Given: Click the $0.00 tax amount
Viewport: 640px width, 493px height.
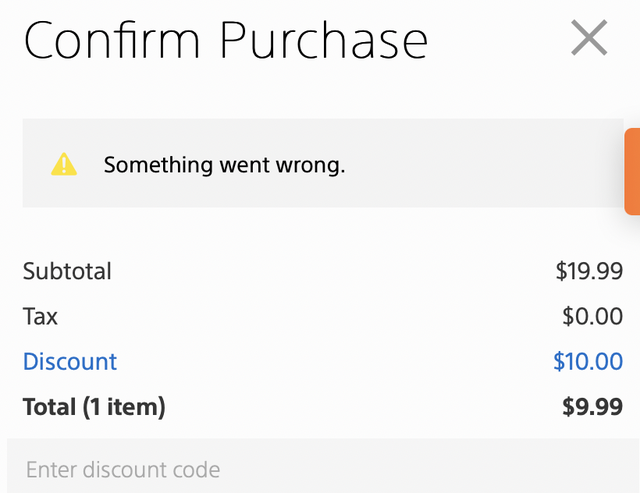Looking at the screenshot, I should point(592,316).
